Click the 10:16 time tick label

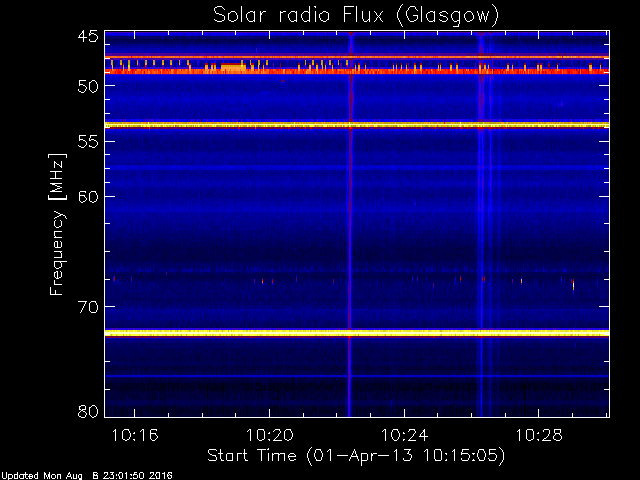point(135,435)
